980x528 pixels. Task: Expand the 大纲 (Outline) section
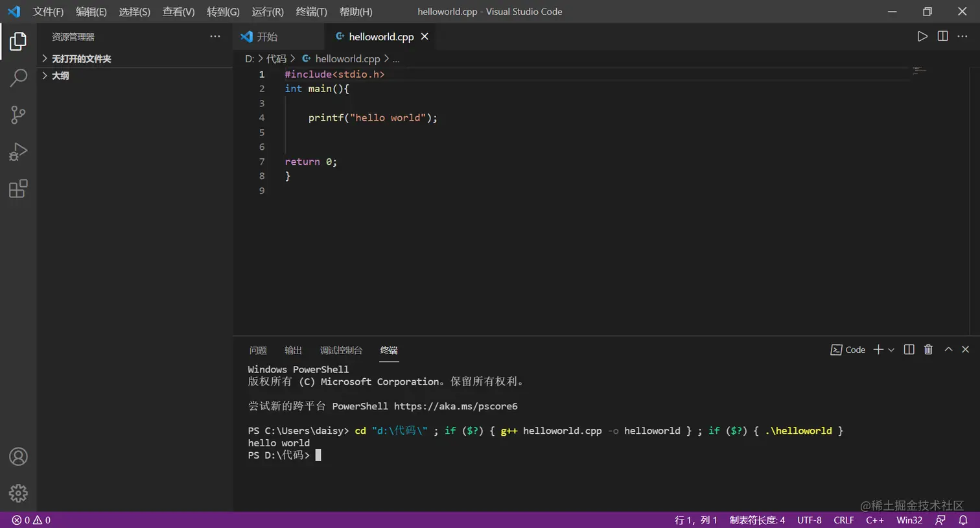pyautogui.click(x=60, y=75)
